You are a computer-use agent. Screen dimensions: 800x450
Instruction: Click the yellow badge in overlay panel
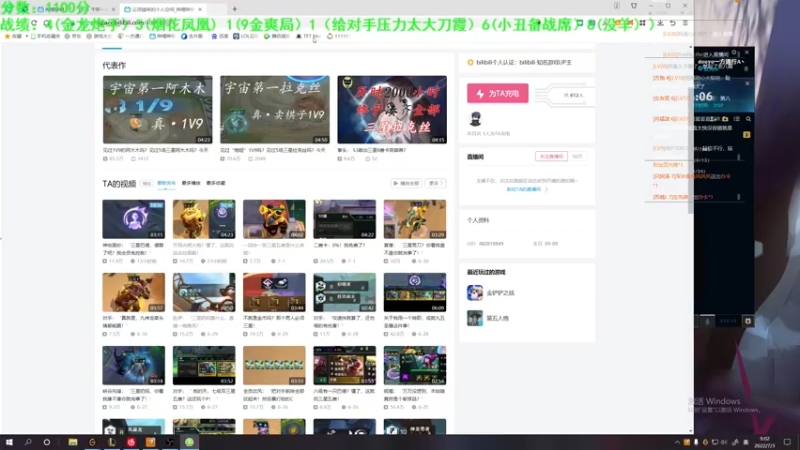[x=746, y=135]
